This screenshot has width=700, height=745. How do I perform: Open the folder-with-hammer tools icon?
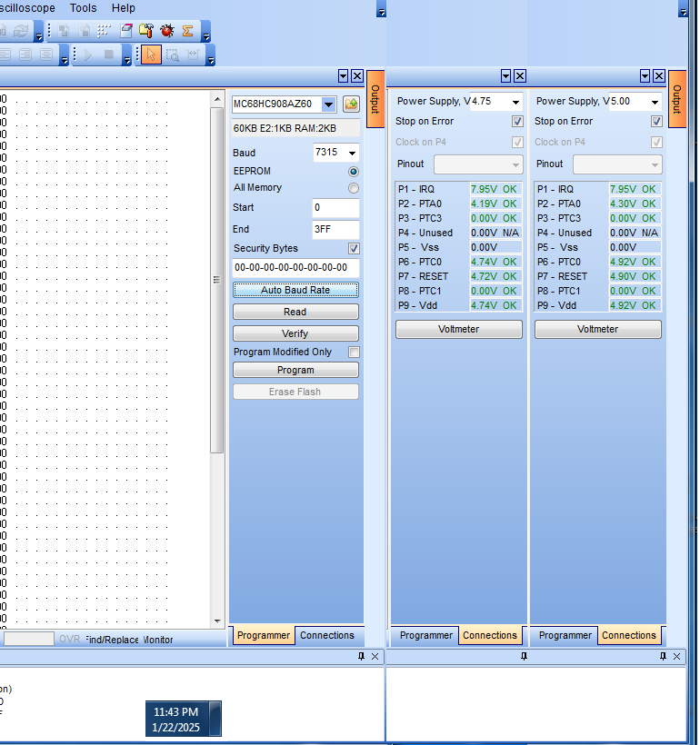pyautogui.click(x=146, y=31)
